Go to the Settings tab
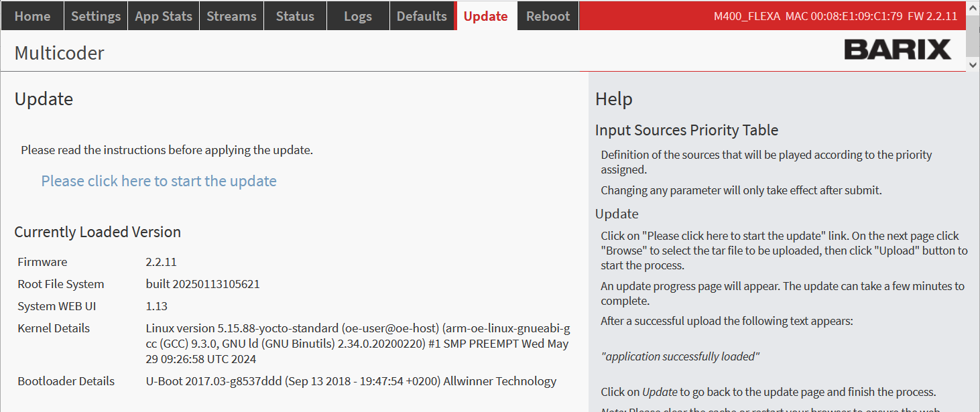The image size is (980, 412). pos(96,16)
